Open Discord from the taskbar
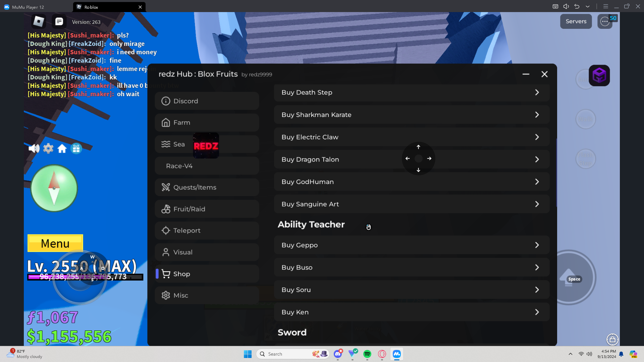Screen dimensions: 644x362 pyautogui.click(x=338, y=354)
